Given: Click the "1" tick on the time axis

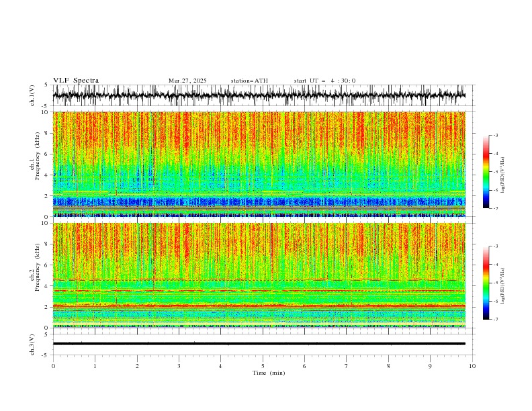Looking at the screenshot, I should (95, 366).
